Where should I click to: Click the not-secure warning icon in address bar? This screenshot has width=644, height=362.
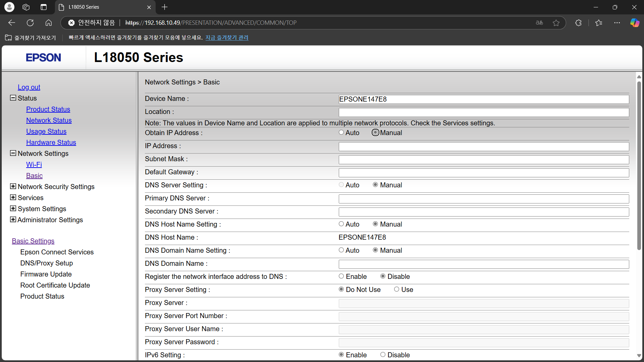pos(71,23)
